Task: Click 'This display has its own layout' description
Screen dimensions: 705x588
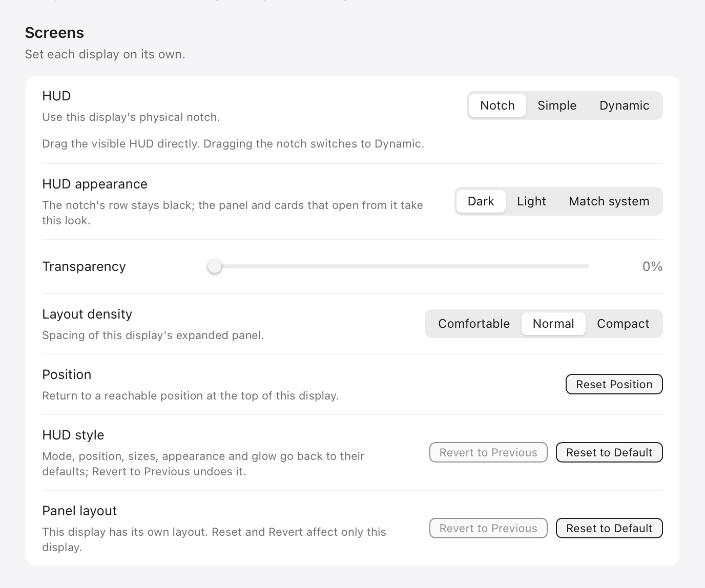Action: point(214,539)
